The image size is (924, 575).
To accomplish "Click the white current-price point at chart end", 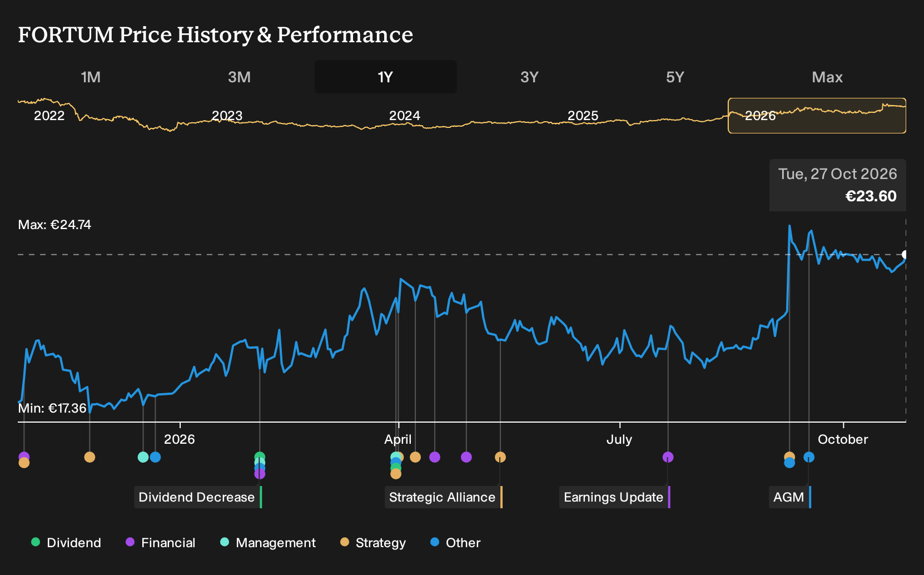I will (905, 255).
